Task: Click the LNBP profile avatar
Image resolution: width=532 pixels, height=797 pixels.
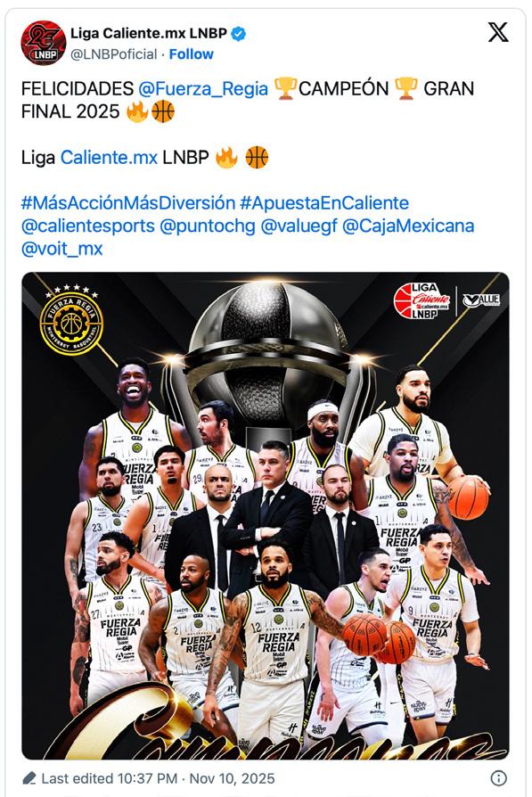Action: pyautogui.click(x=43, y=43)
